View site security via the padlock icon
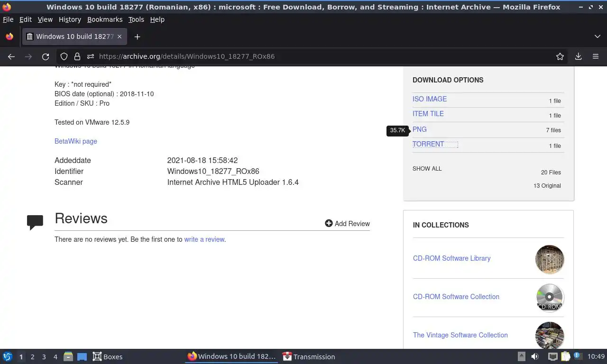 pyautogui.click(x=77, y=56)
